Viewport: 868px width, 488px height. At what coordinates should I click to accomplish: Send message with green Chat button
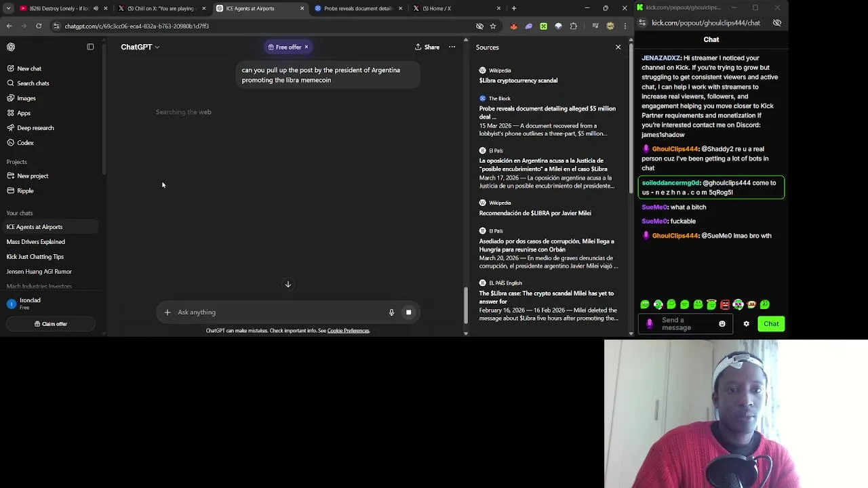771,324
